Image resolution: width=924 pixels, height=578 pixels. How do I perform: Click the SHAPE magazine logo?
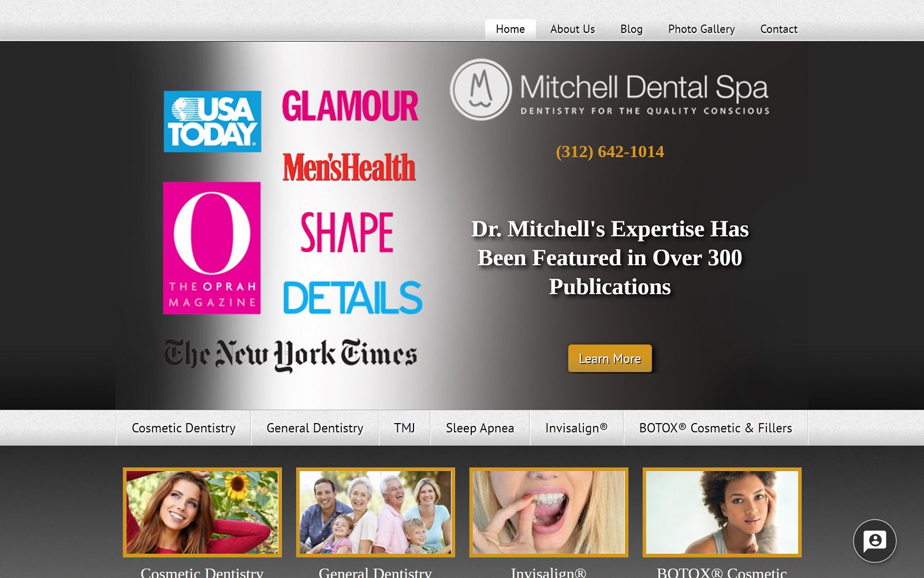click(x=347, y=232)
